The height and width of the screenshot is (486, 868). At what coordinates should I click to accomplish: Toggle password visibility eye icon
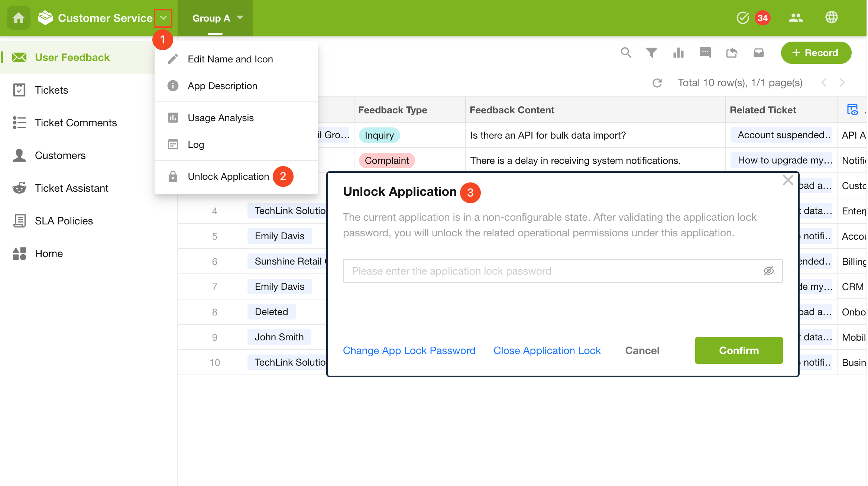point(768,271)
